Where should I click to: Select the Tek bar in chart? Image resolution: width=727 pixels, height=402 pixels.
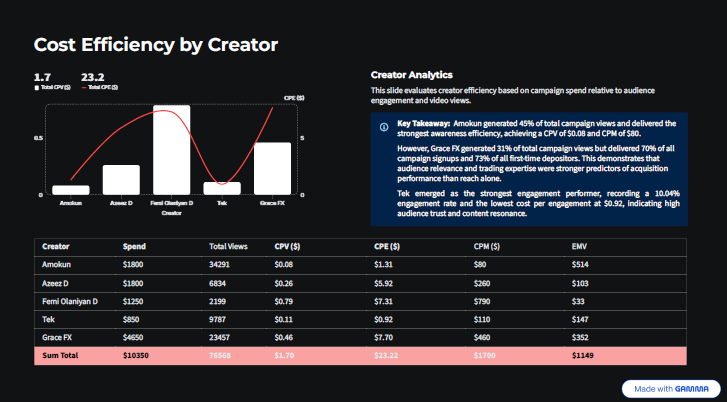pyautogui.click(x=222, y=188)
